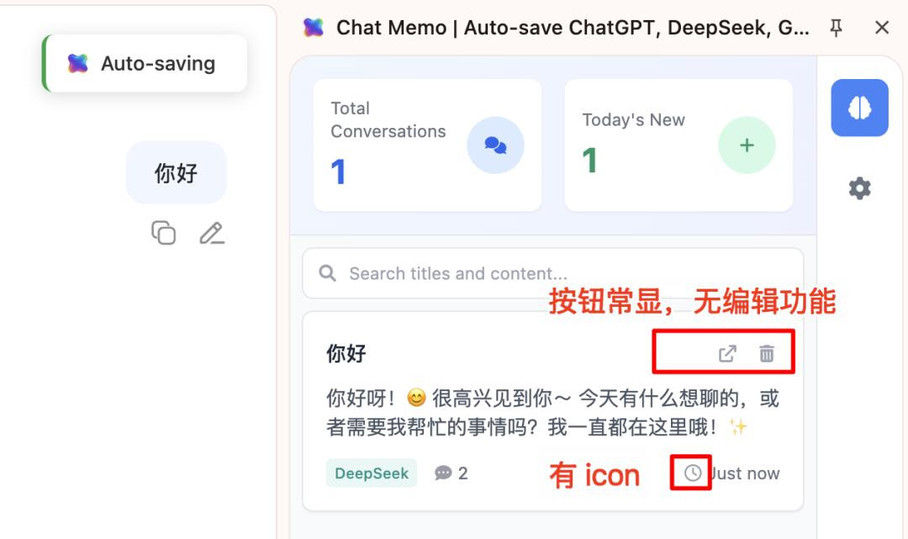Open the 你好 conversation card title

click(x=346, y=353)
